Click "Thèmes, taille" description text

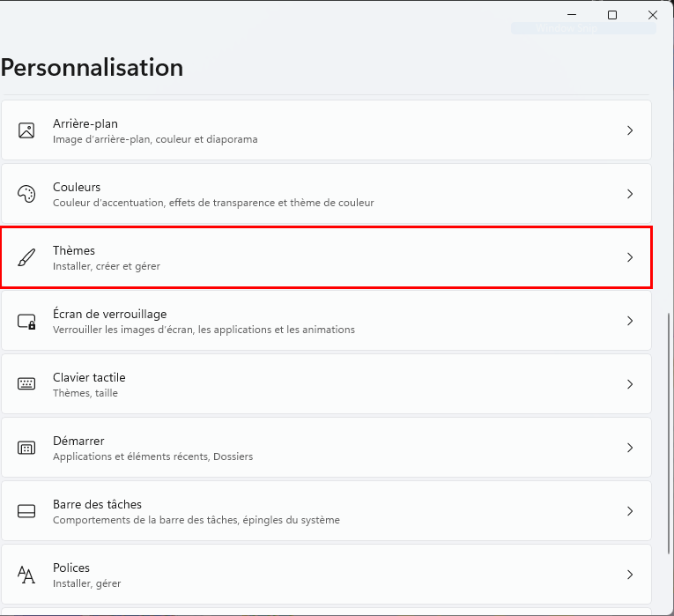pyautogui.click(x=85, y=393)
